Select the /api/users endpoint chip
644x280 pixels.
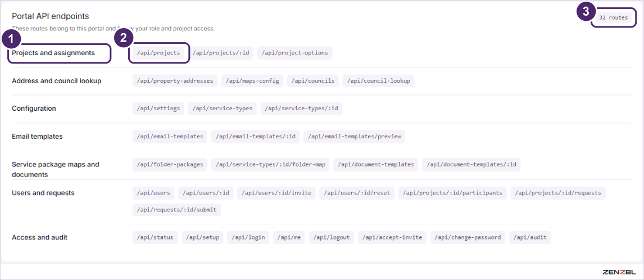click(153, 193)
